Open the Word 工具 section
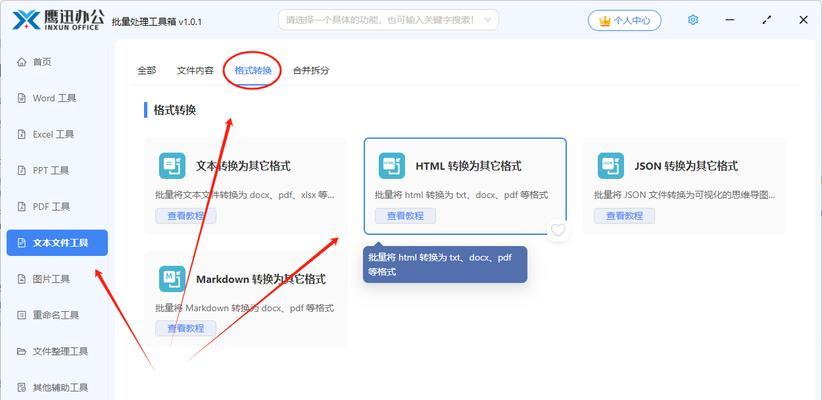The image size is (822, 400). coord(57,98)
